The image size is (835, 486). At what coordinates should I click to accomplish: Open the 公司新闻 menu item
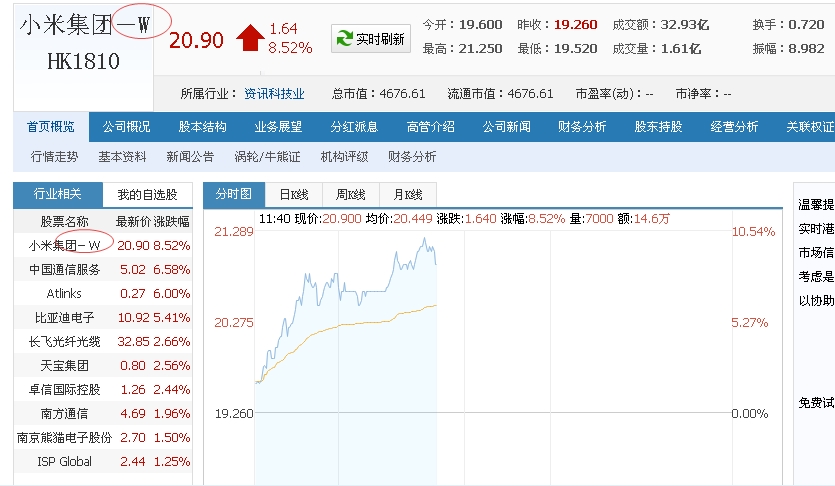tap(506, 127)
